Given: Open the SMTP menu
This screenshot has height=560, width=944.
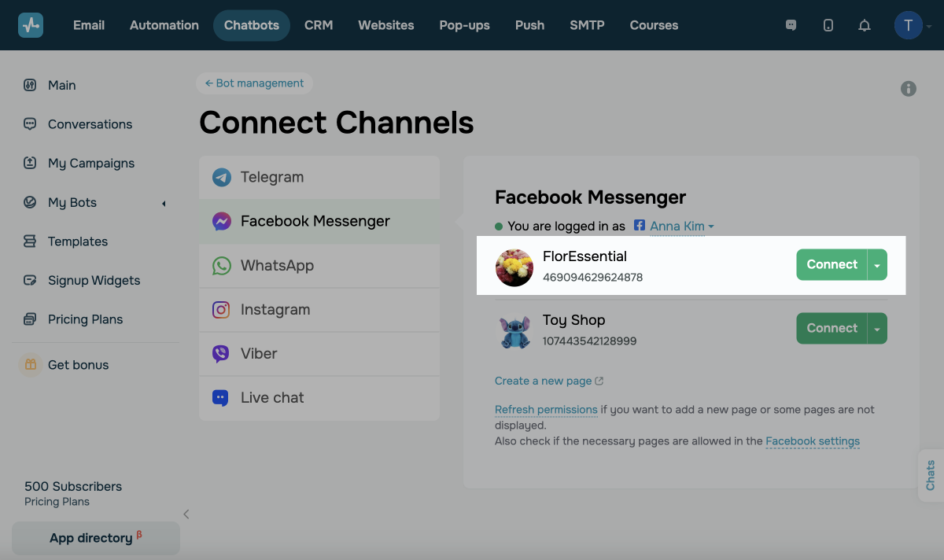Looking at the screenshot, I should tap(588, 25).
